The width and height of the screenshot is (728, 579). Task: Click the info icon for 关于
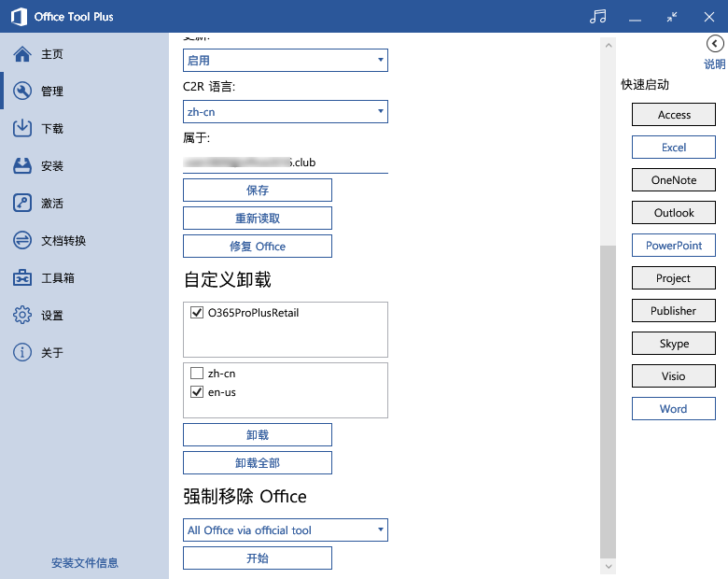(x=22, y=352)
